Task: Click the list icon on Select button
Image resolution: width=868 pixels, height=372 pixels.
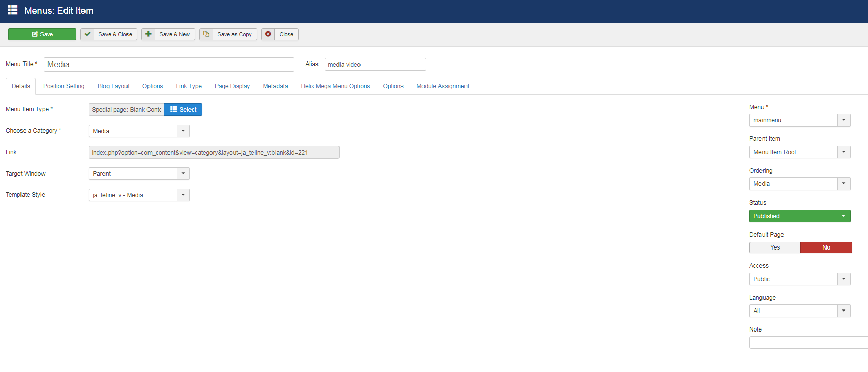Action: (x=174, y=110)
